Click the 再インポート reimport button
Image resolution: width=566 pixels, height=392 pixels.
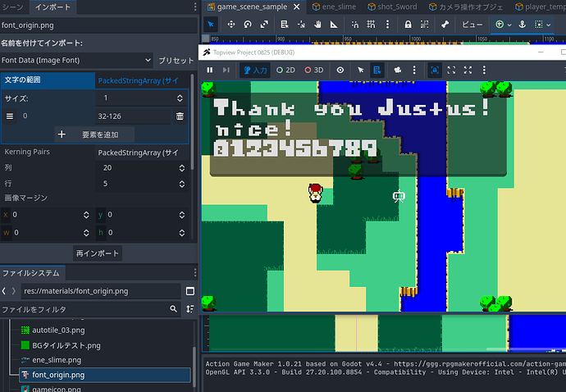[98, 253]
